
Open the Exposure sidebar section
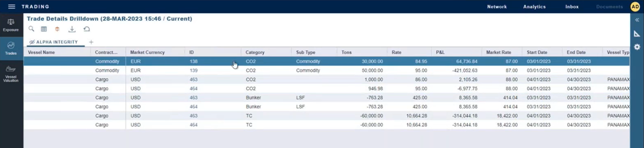coord(11,25)
